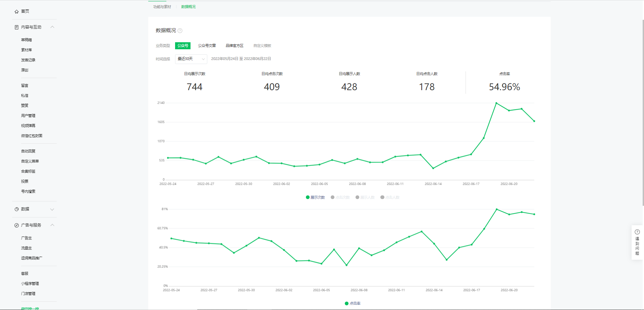Viewport: 644px width, 310px height.
Task: Go to 首页 in the sidebar
Action: pyautogui.click(x=25, y=11)
